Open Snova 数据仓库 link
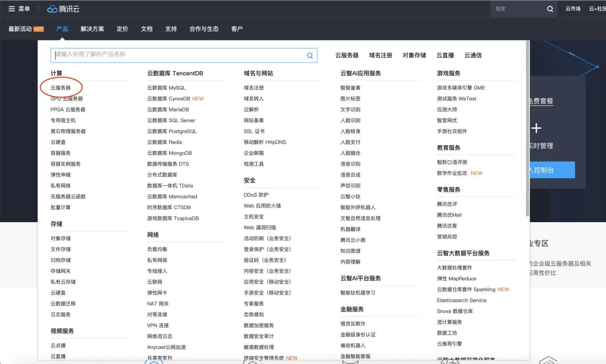Screen dimensions: 606x364 click(x=455, y=311)
